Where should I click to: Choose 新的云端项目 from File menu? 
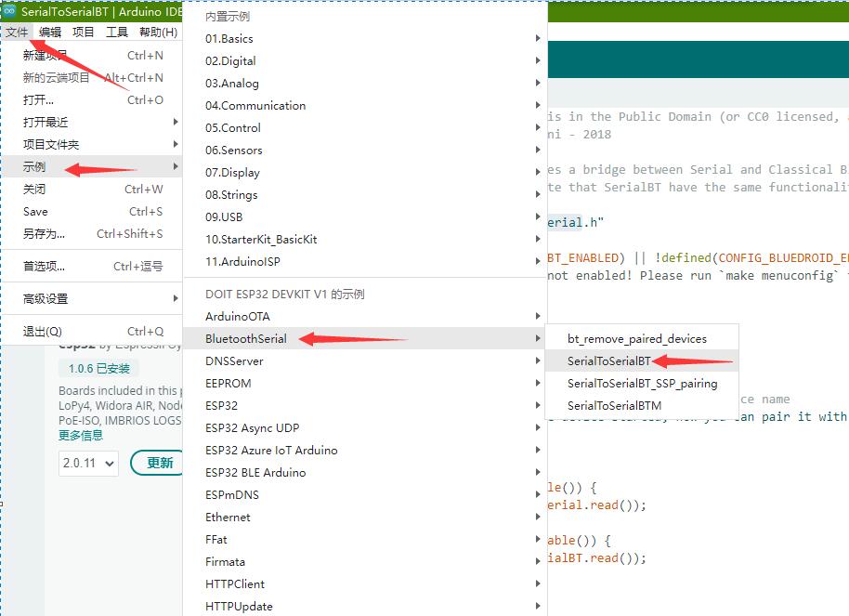coord(93,77)
